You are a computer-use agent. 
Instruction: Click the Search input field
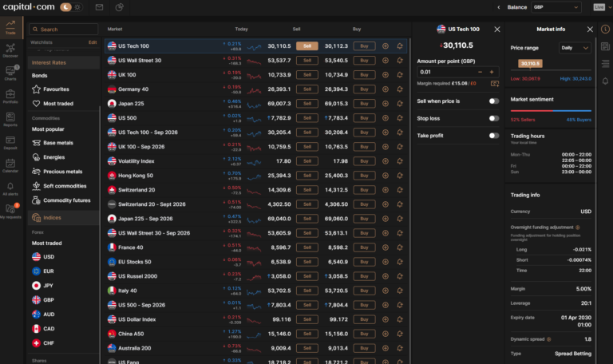(64, 30)
